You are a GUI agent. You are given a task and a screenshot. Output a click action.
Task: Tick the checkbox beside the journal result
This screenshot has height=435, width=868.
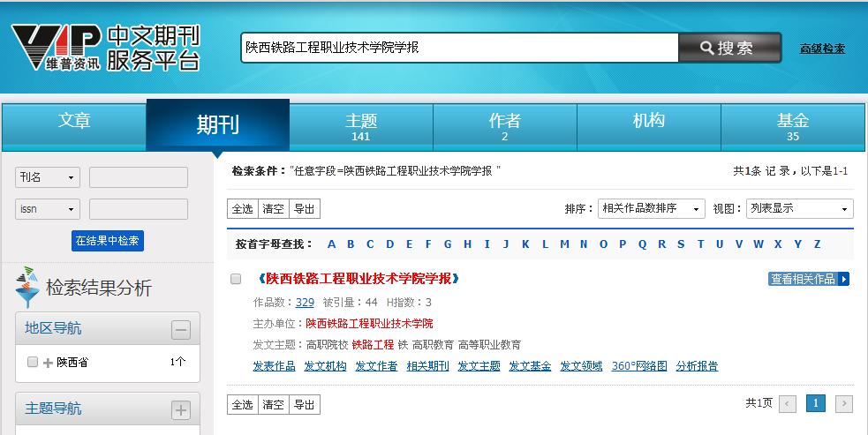point(236,279)
